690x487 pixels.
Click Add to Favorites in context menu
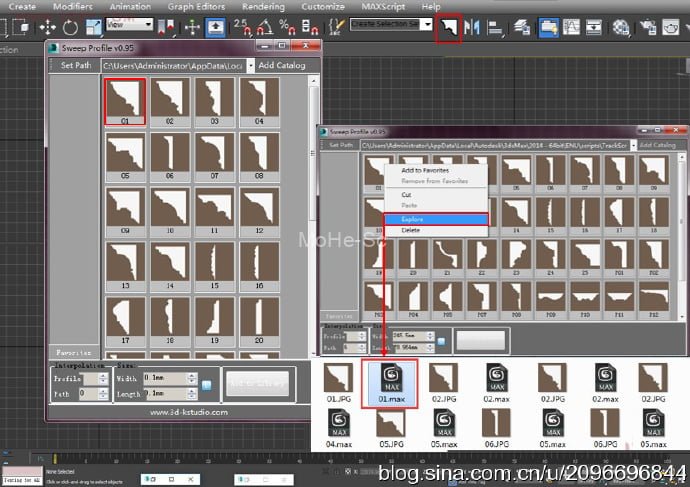point(425,170)
